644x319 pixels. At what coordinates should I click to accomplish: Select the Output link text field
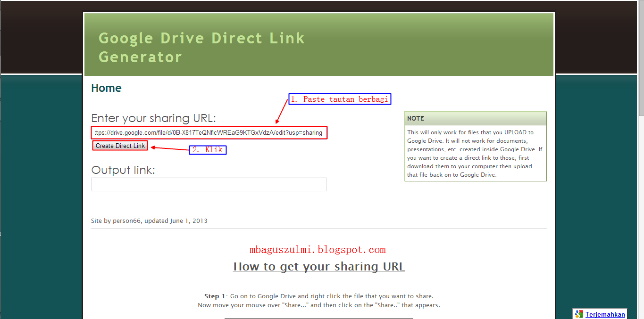pos(209,184)
